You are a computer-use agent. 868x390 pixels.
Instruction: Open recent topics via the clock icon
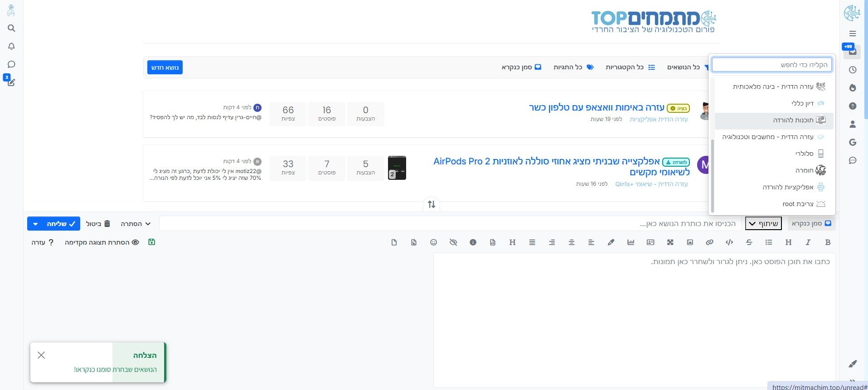853,70
